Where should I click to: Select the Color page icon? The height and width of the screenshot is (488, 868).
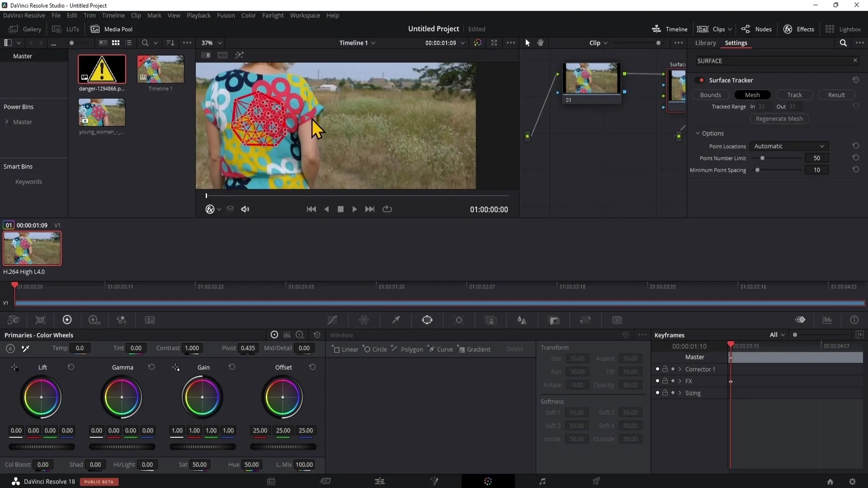click(488, 481)
